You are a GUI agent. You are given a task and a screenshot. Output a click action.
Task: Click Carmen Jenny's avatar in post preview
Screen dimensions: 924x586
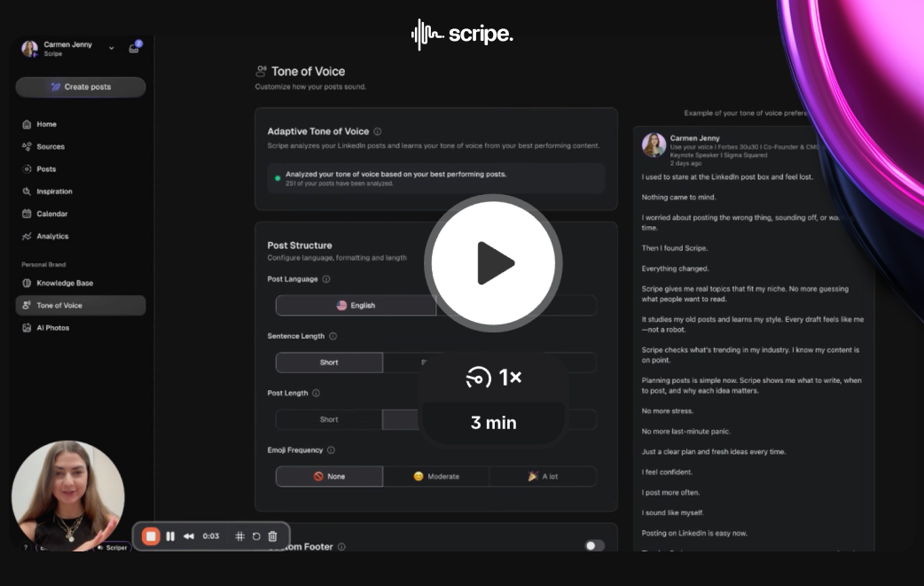coord(654,145)
